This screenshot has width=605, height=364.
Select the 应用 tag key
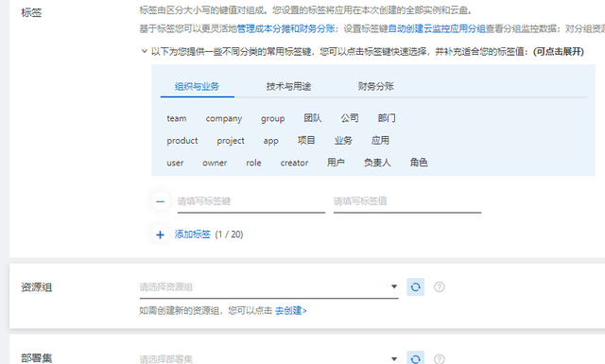click(x=380, y=141)
